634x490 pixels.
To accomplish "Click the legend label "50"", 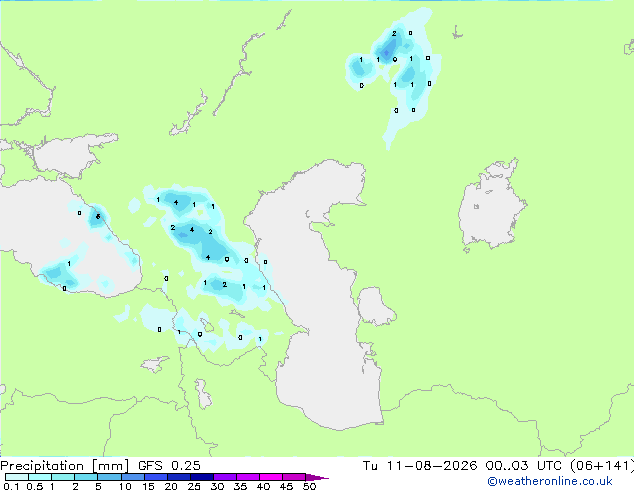I will point(309,486).
